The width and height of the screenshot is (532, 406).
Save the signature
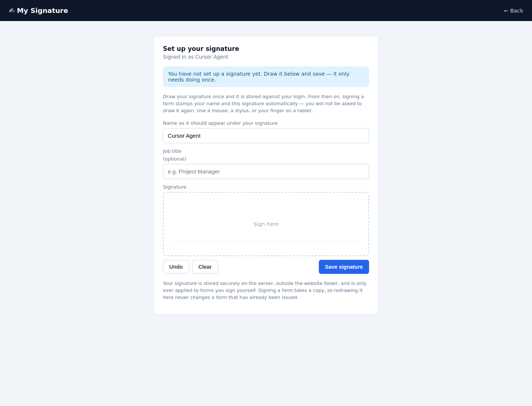(344, 267)
